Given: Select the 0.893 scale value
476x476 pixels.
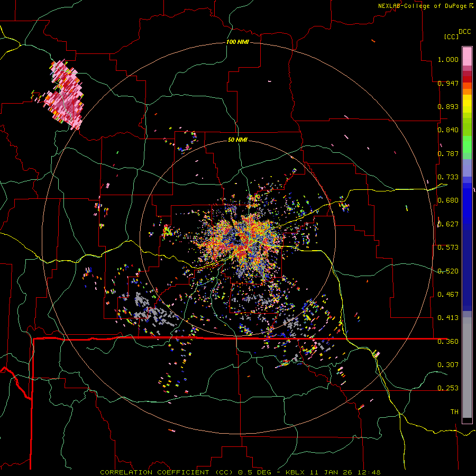Looking at the screenshot, I should (x=448, y=106).
